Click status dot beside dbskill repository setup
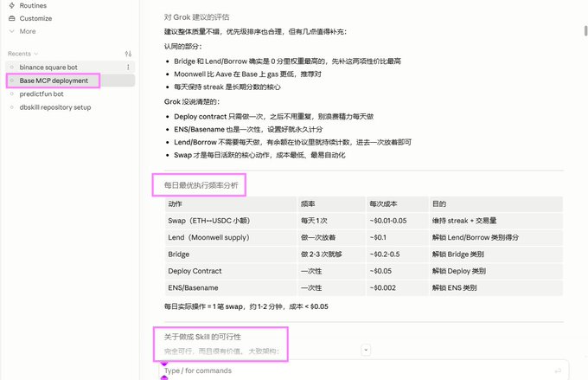The width and height of the screenshot is (588, 380). click(12, 107)
